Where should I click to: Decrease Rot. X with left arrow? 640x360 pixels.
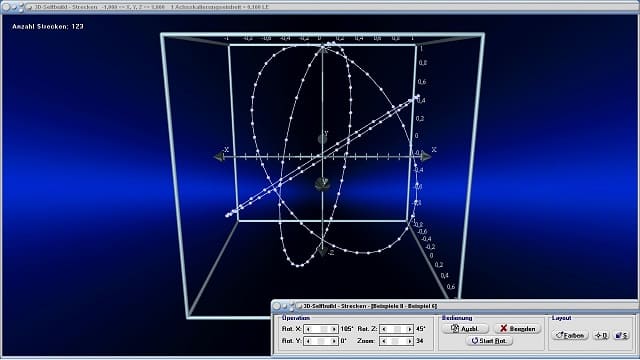pyautogui.click(x=308, y=329)
